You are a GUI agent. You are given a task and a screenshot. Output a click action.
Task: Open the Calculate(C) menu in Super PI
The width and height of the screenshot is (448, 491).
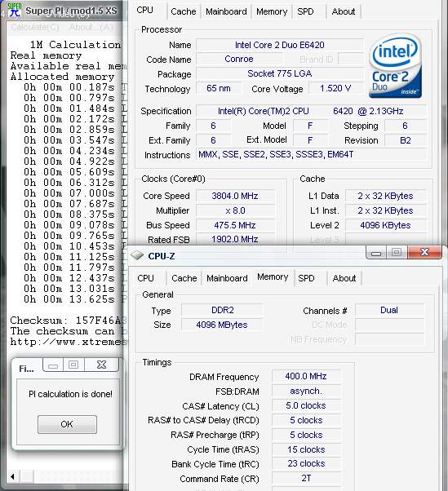coord(35,28)
